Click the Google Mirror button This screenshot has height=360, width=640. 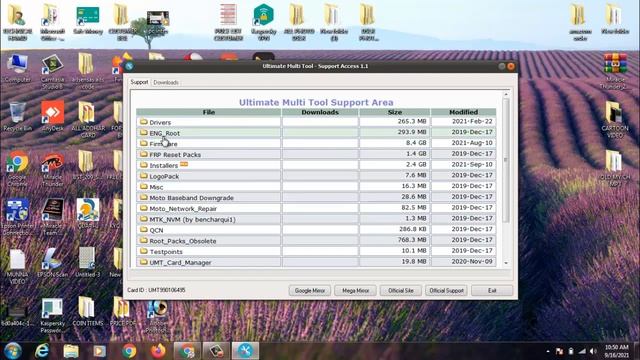[310, 291]
